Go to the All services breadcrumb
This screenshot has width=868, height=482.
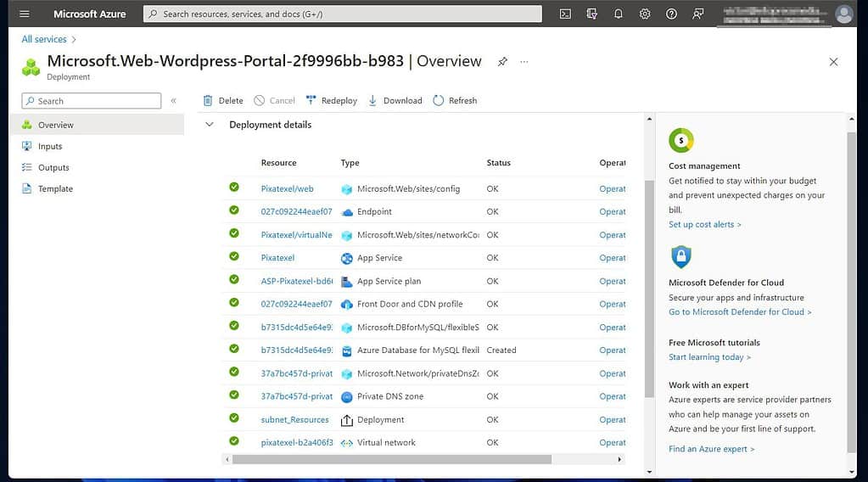pyautogui.click(x=44, y=39)
